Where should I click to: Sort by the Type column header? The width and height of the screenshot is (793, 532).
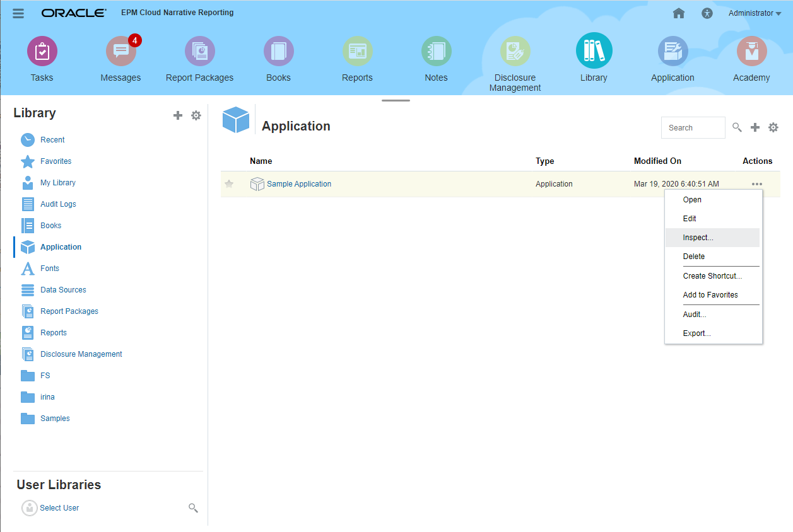coord(545,161)
